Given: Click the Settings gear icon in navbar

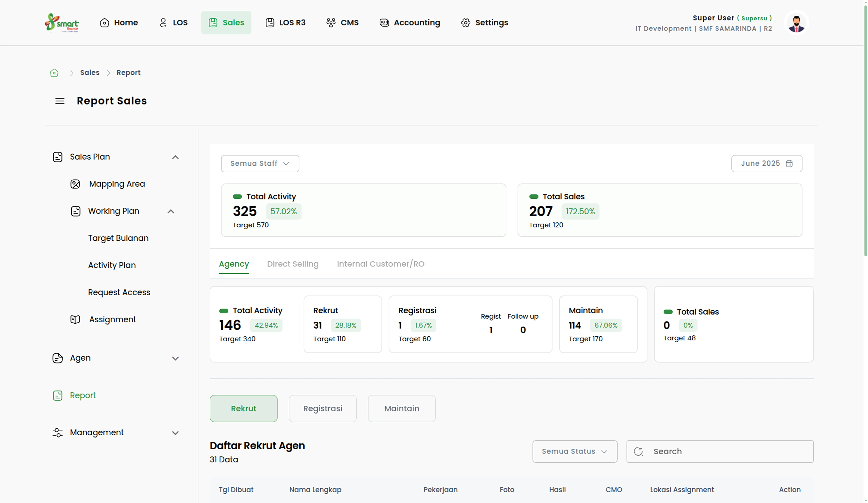Looking at the screenshot, I should 466,23.
